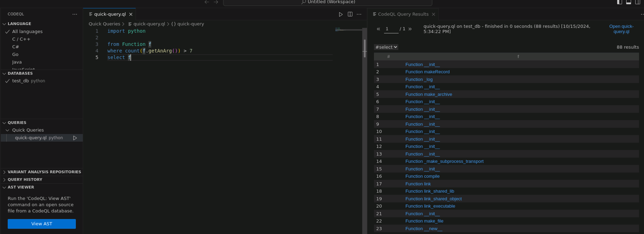The width and height of the screenshot is (644, 234).
Task: Filter by C / C++ language
Action: point(21,39)
